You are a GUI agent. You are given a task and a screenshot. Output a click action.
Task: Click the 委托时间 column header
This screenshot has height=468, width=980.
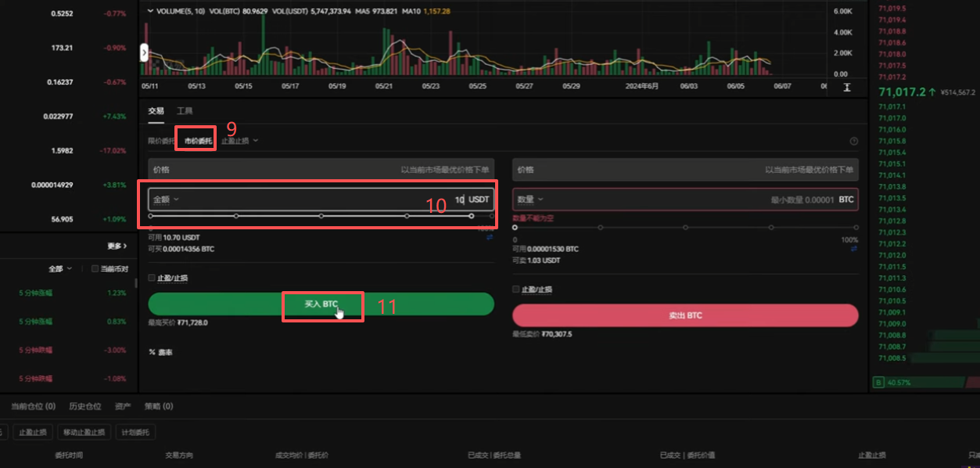click(69, 455)
